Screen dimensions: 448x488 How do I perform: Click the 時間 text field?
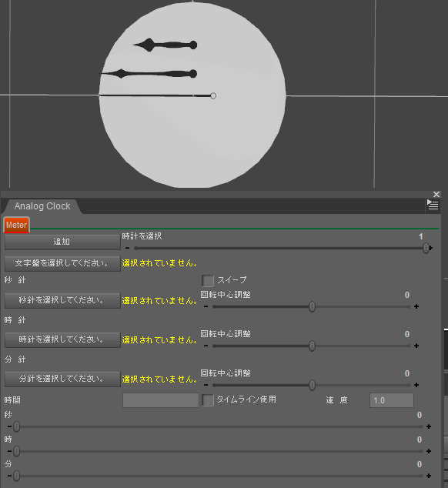pyautogui.click(x=161, y=400)
